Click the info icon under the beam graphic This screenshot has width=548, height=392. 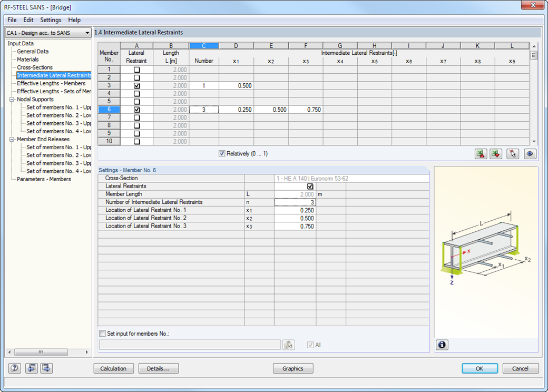coord(442,345)
